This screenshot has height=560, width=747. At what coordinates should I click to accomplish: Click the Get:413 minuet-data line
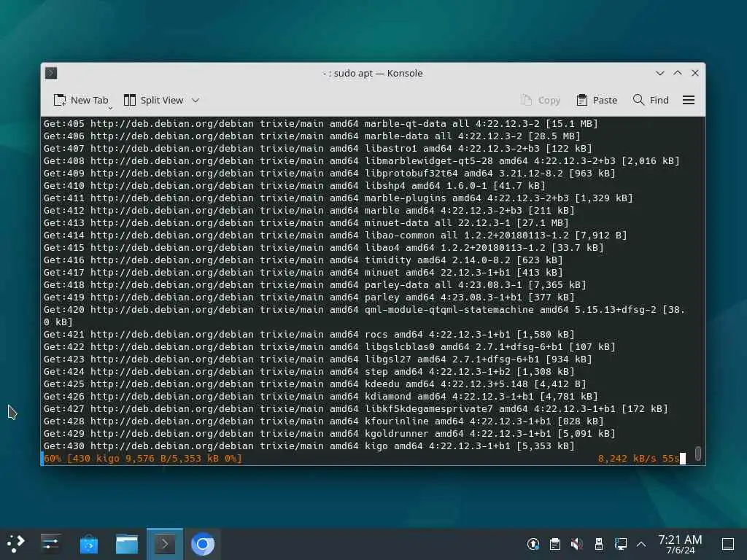(306, 223)
